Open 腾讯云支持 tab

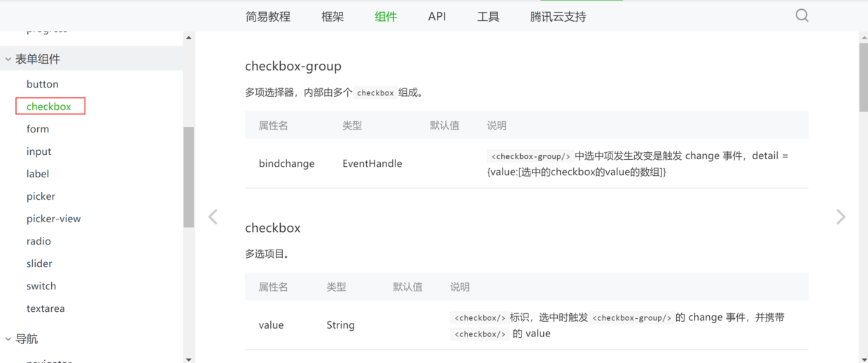(x=558, y=17)
